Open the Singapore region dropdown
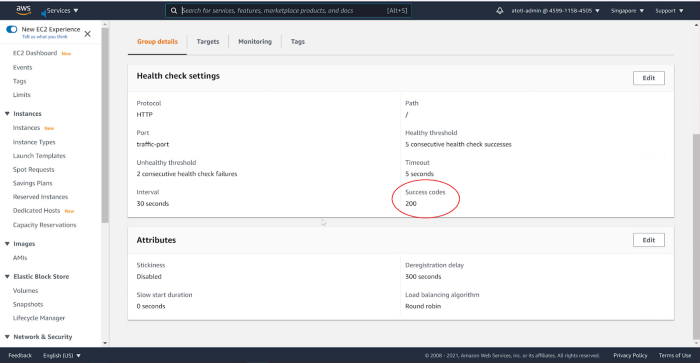This screenshot has width=700, height=363. click(x=627, y=11)
